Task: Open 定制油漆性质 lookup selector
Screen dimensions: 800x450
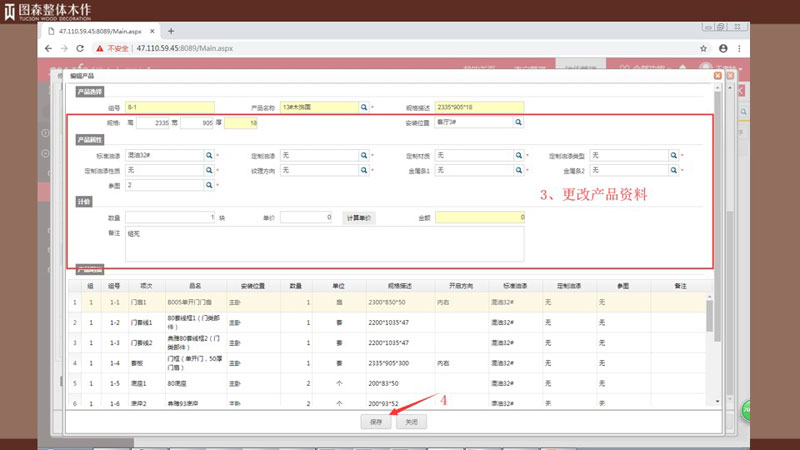Action: [209, 171]
